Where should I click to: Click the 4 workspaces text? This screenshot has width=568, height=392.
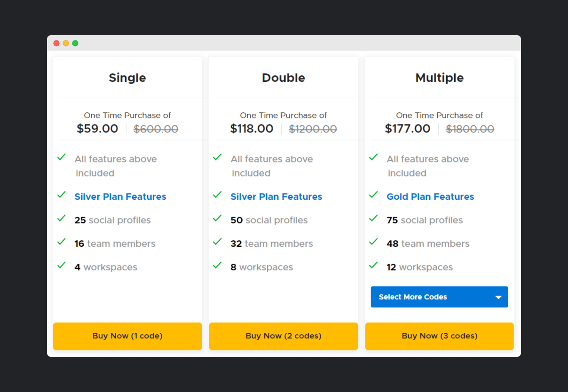point(106,267)
